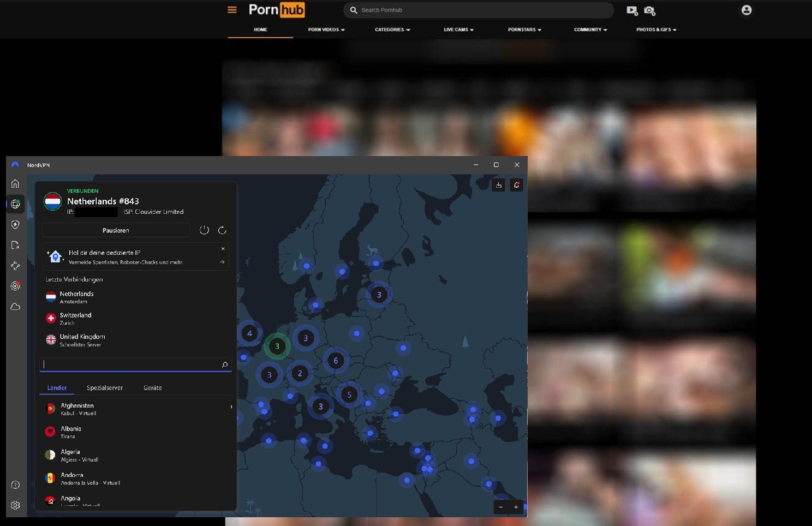This screenshot has height=526, width=812.
Task: Switch to the Geräte tab
Action: coord(152,387)
